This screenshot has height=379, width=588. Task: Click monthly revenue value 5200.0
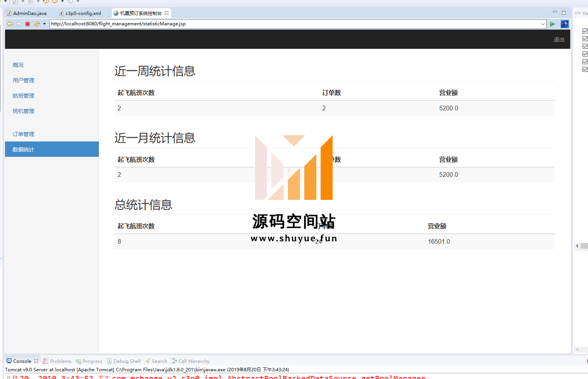click(x=449, y=175)
